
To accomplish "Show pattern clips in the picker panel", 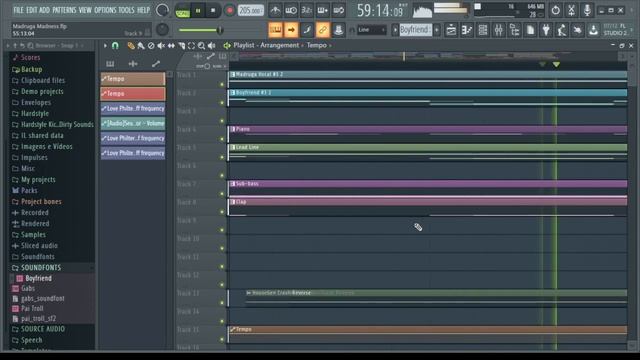I will 110,64.
